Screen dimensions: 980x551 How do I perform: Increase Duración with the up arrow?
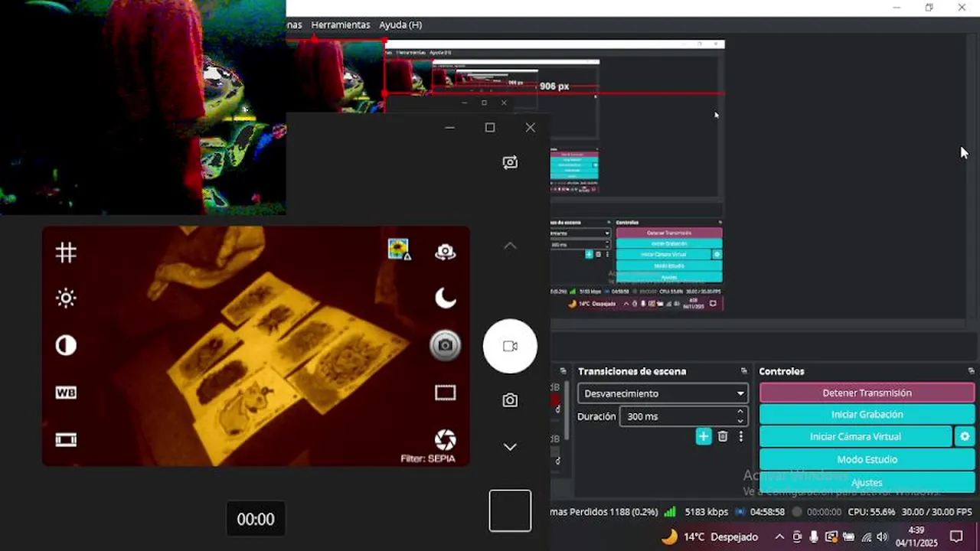(x=740, y=412)
